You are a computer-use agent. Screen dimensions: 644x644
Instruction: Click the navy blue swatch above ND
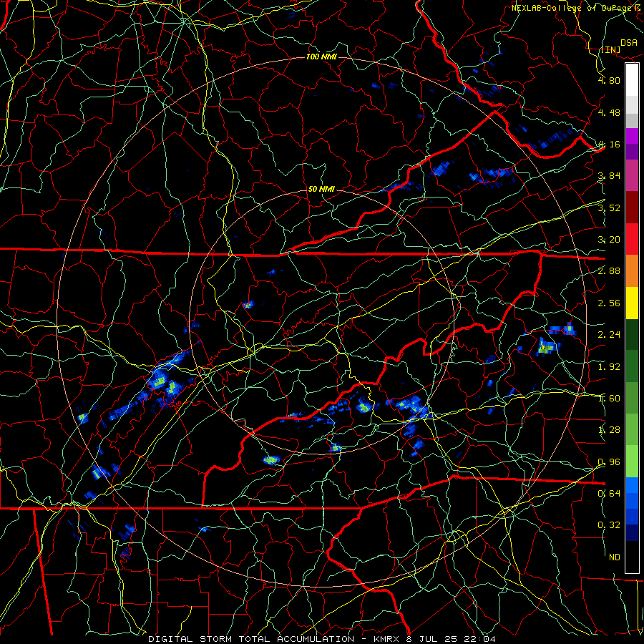(632, 533)
